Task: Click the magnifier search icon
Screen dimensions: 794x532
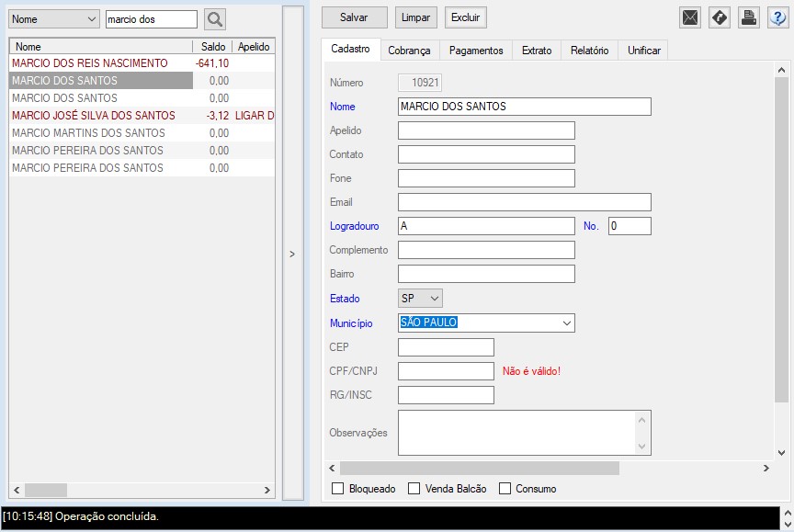Action: pyautogui.click(x=214, y=19)
